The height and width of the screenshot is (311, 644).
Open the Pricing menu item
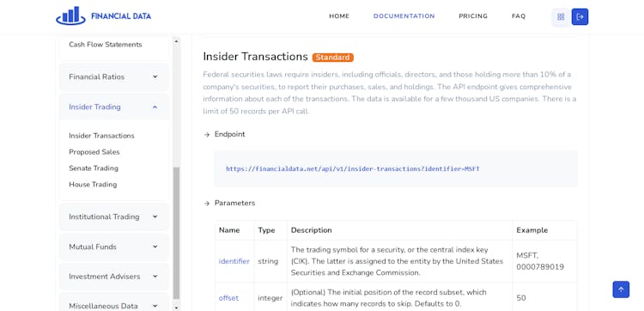coord(473,16)
